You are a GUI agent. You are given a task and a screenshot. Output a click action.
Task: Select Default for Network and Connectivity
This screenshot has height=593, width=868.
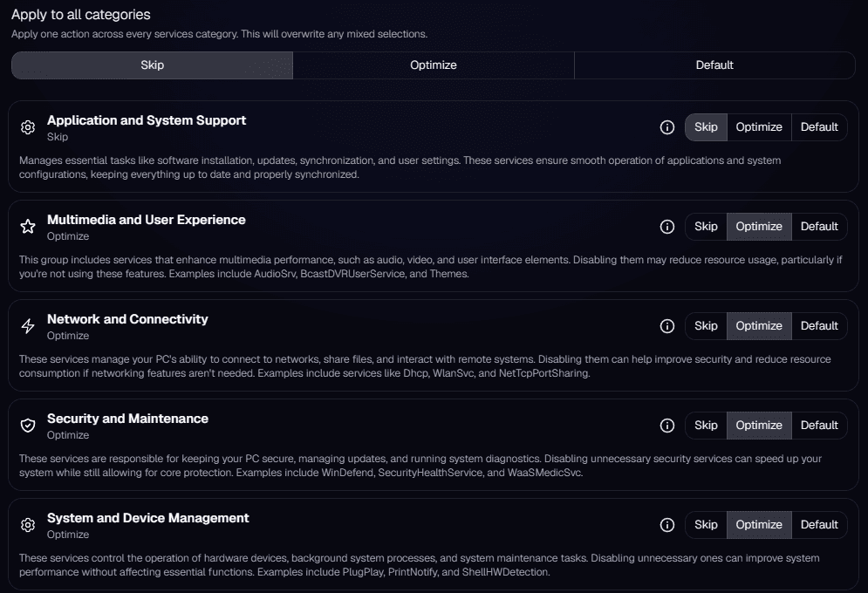pyautogui.click(x=819, y=326)
